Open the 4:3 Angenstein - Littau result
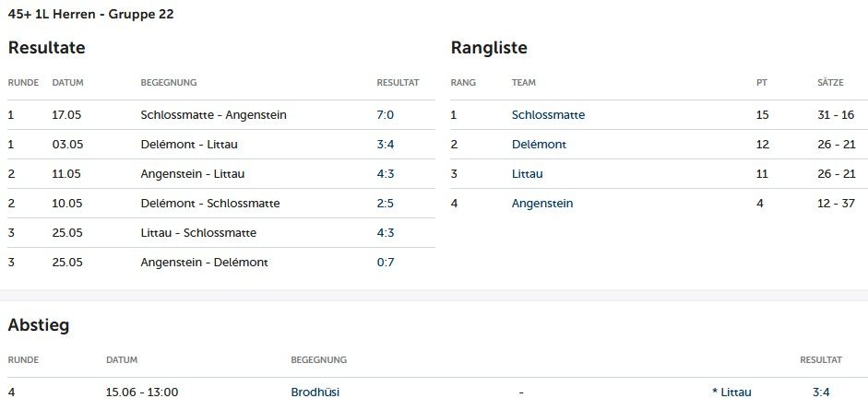This screenshot has width=868, height=410. pos(386,173)
